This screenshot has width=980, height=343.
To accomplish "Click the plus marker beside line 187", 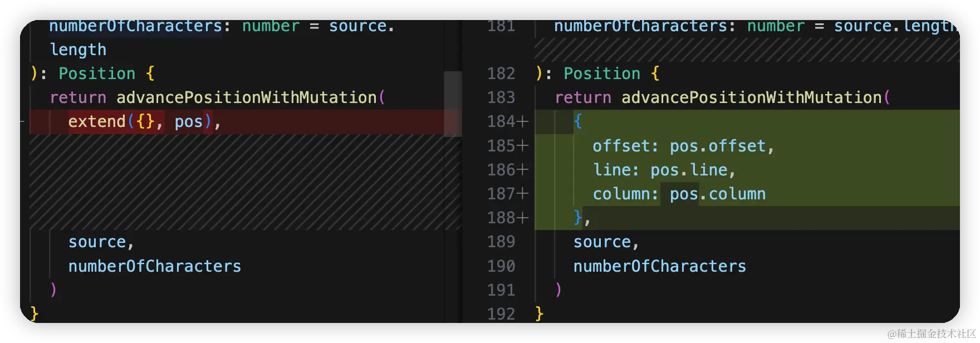I will [522, 194].
